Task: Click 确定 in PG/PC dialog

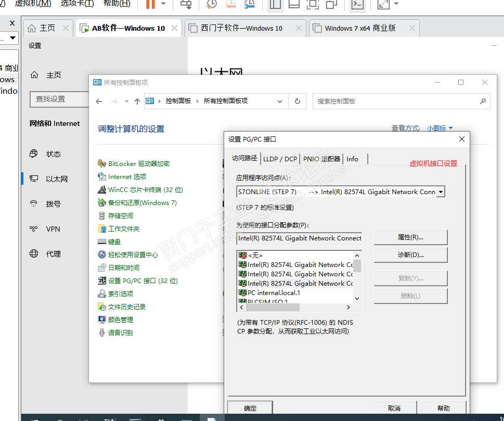Action: point(250,408)
